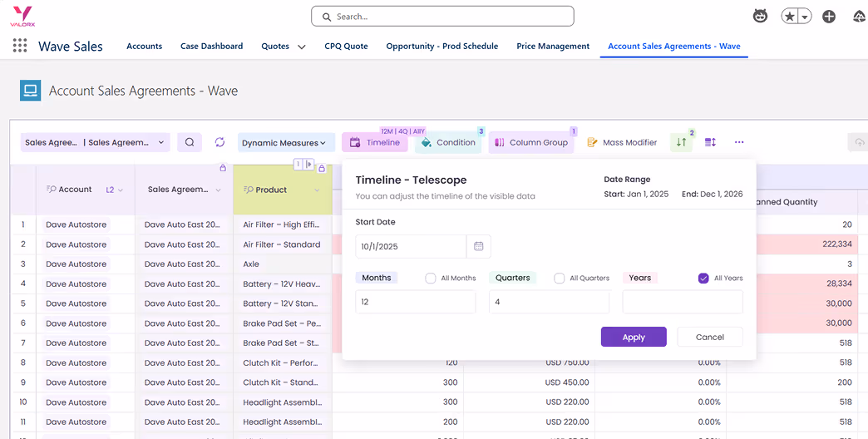This screenshot has height=439, width=868.
Task: Select row number 3
Action: [23, 264]
